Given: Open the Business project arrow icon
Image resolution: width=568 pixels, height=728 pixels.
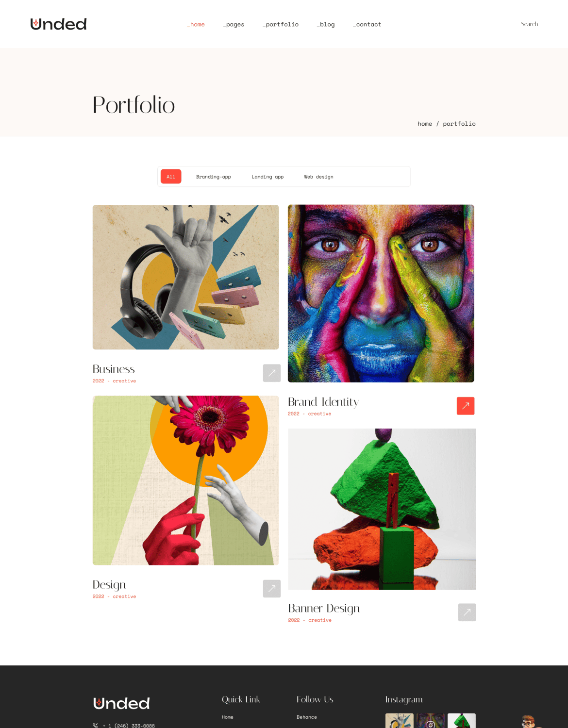Looking at the screenshot, I should point(272,373).
